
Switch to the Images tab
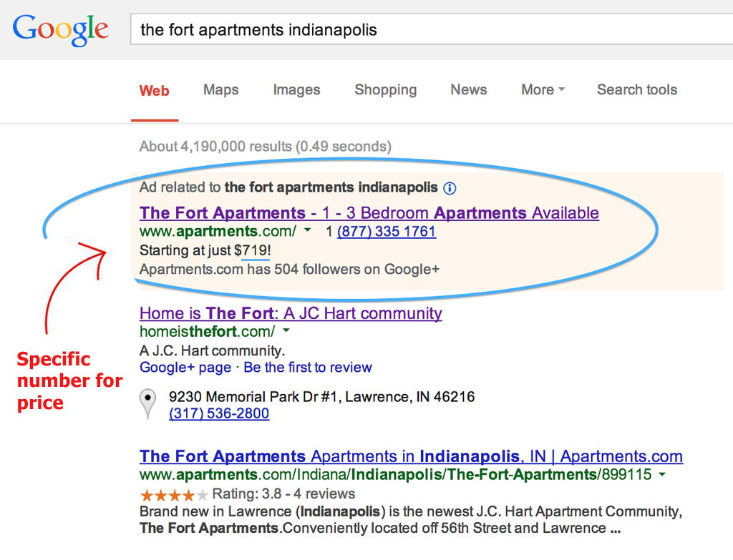pyautogui.click(x=296, y=89)
